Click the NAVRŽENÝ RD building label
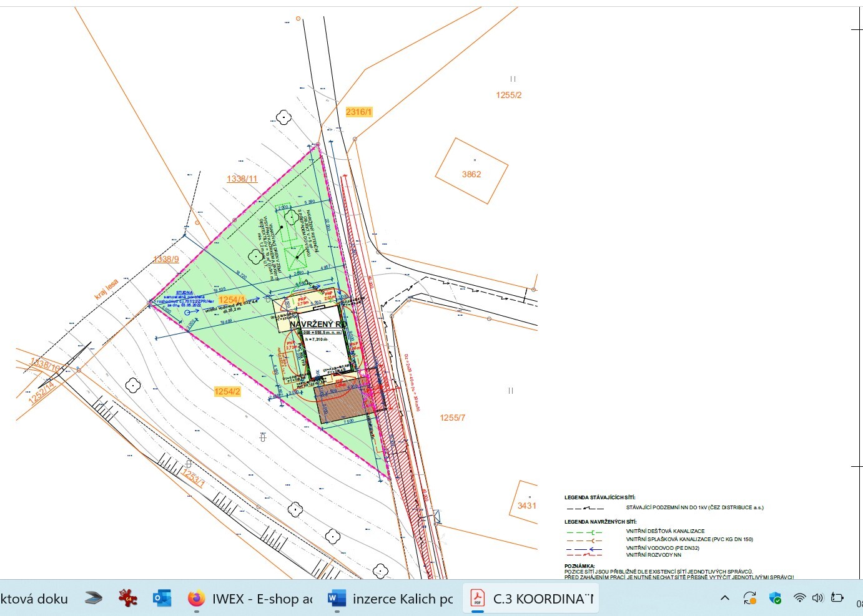The height and width of the screenshot is (616, 863). (x=318, y=325)
